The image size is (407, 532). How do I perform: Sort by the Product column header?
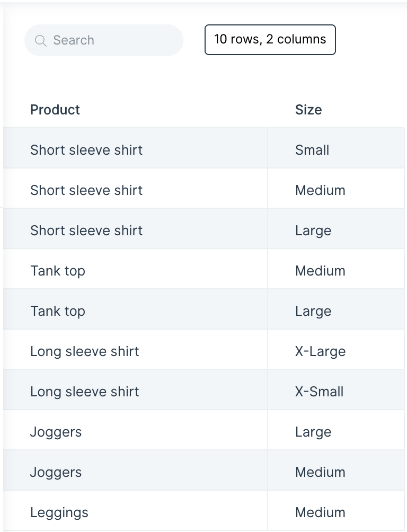pyautogui.click(x=55, y=110)
